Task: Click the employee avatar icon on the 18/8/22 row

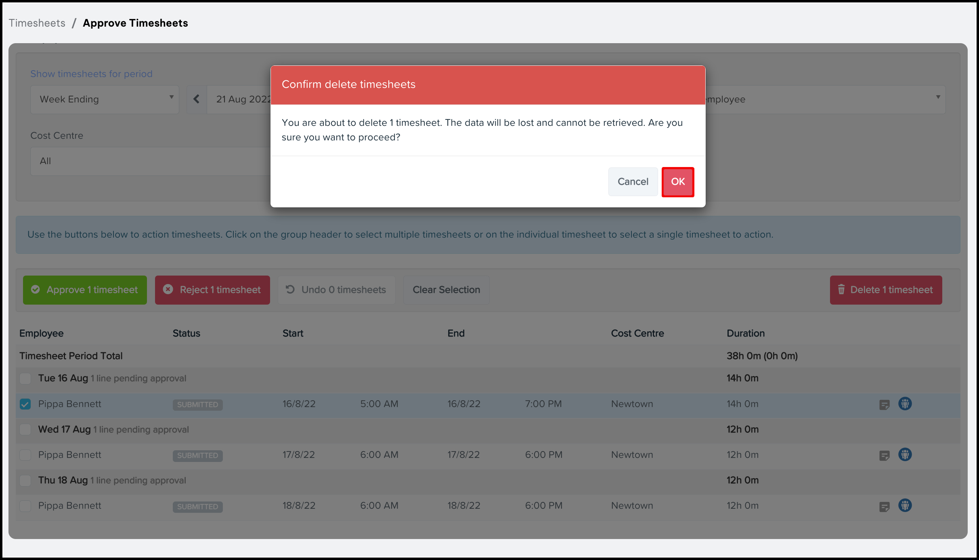Action: [905, 505]
